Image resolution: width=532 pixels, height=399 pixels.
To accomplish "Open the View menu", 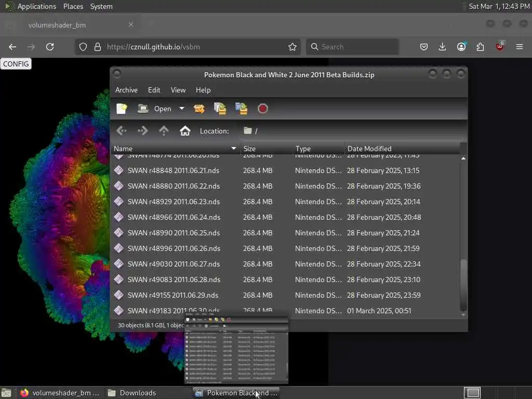I will pyautogui.click(x=178, y=90).
